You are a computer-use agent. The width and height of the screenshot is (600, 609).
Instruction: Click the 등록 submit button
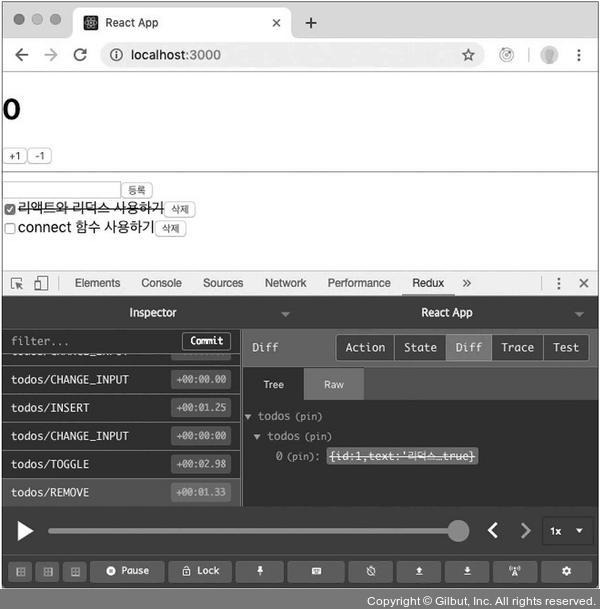click(x=137, y=190)
